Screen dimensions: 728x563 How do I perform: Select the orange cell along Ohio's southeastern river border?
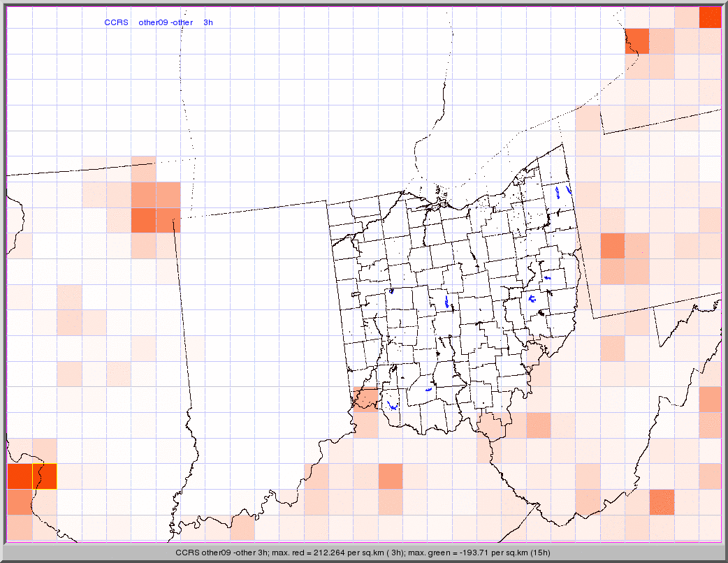tap(538, 424)
